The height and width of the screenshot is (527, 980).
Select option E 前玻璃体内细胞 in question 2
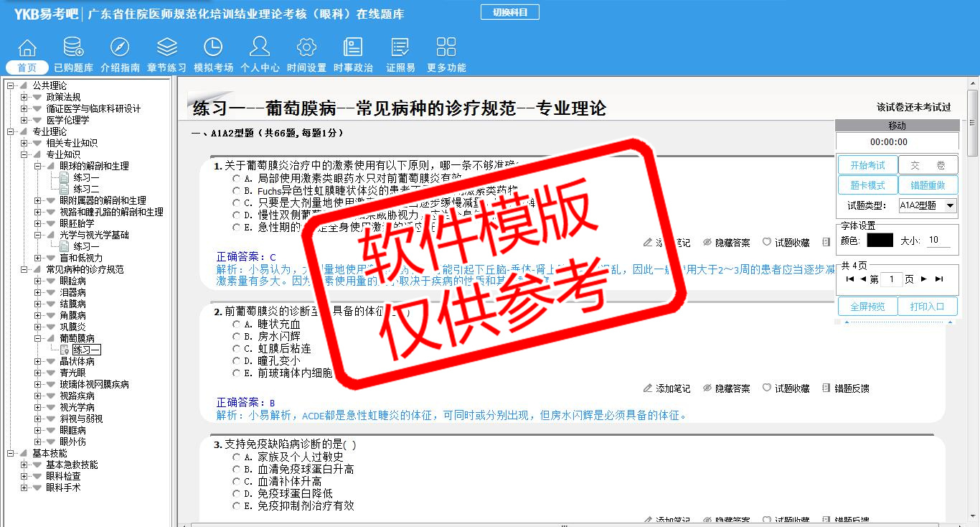coord(237,373)
